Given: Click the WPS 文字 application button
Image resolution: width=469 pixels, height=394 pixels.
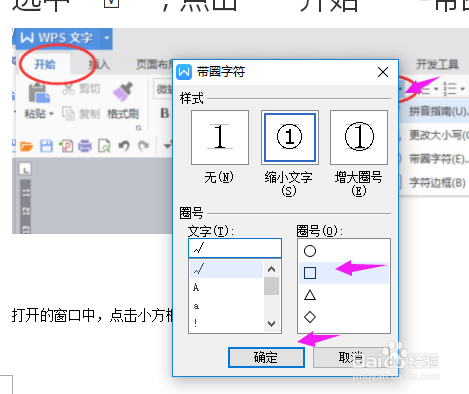Looking at the screenshot, I should 57,38.
